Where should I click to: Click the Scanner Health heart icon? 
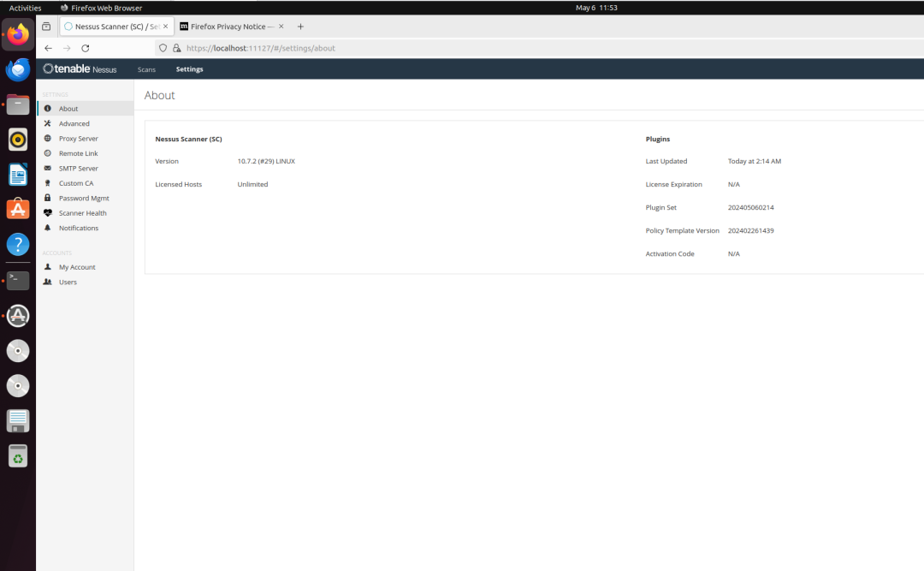(x=48, y=213)
